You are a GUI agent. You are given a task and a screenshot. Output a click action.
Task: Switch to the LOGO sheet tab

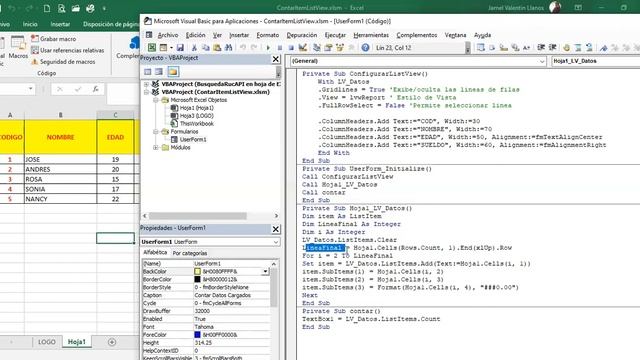(x=47, y=342)
